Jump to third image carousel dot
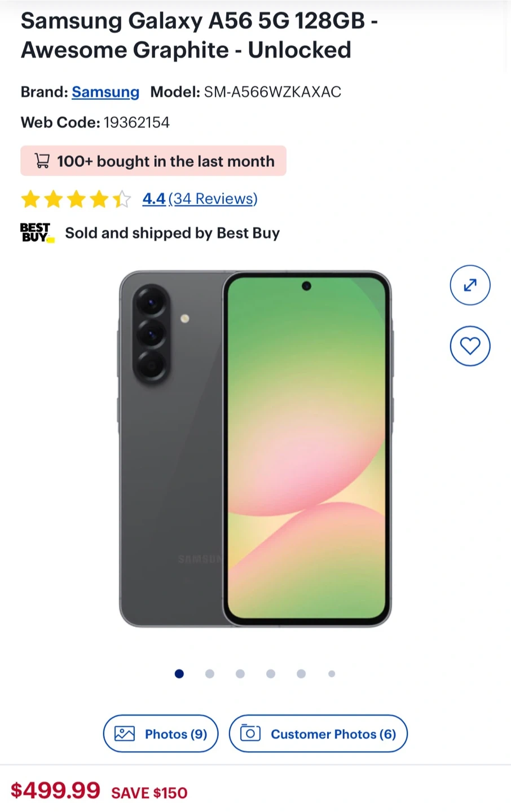511x812 pixels. point(240,673)
